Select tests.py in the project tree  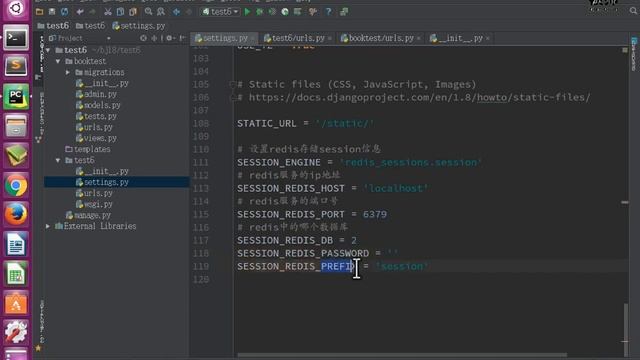pos(96,116)
